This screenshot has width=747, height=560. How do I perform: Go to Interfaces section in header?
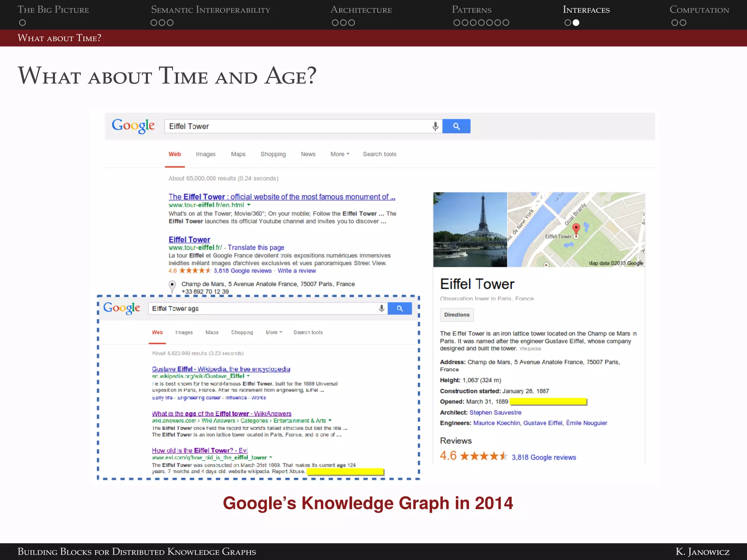[x=586, y=10]
